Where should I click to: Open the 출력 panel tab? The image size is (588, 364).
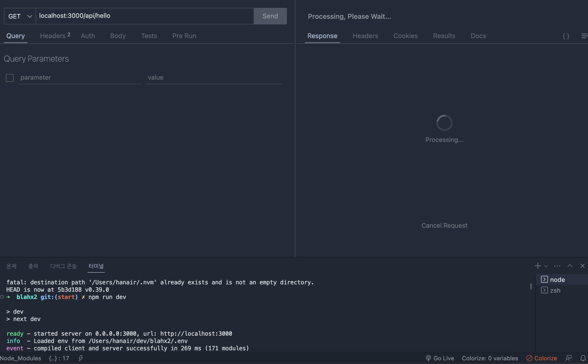point(33,266)
